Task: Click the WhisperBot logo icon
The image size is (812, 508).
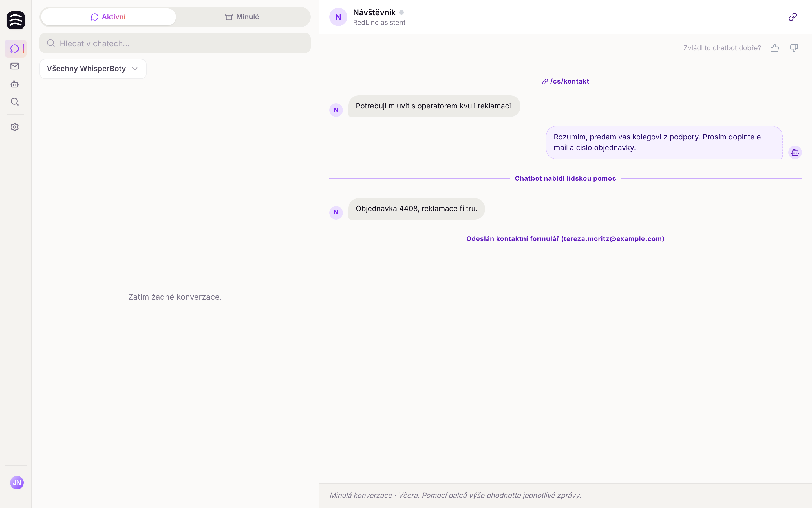Action: 16,20
